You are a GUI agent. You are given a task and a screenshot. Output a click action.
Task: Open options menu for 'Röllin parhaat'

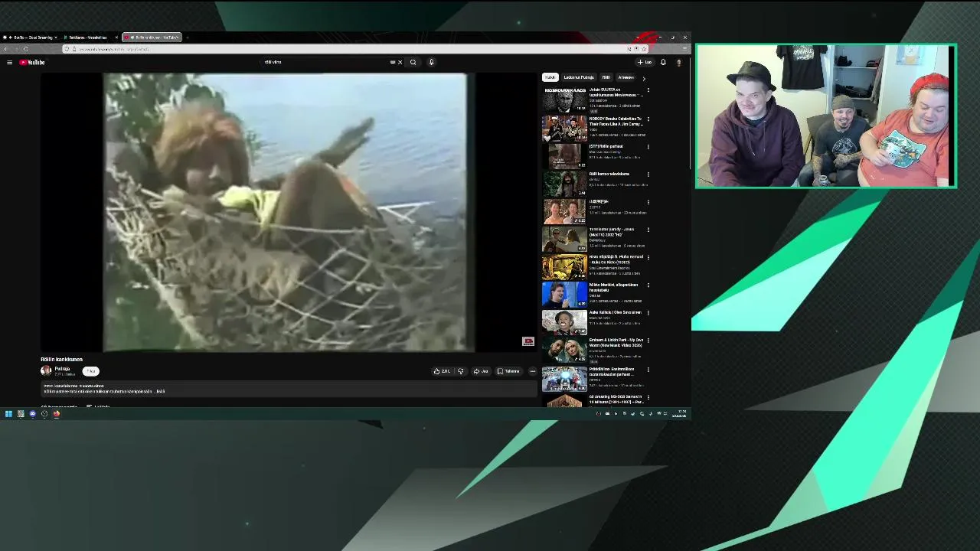(x=648, y=146)
